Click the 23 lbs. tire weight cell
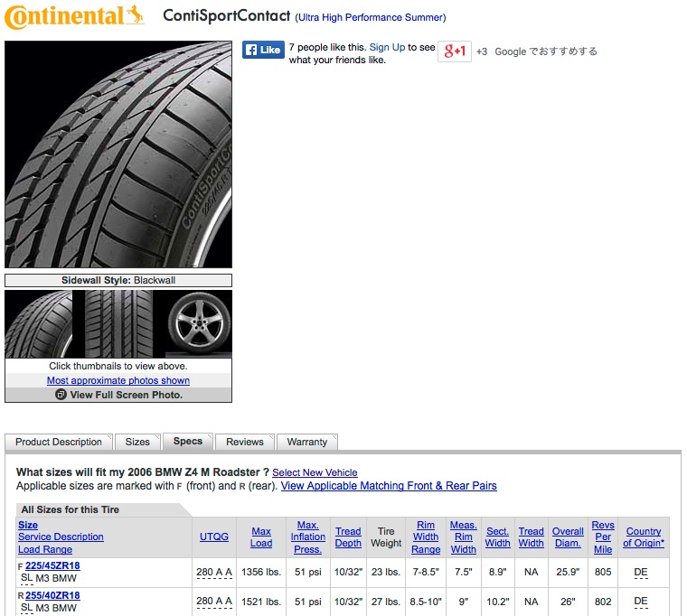687x616 pixels. click(386, 573)
